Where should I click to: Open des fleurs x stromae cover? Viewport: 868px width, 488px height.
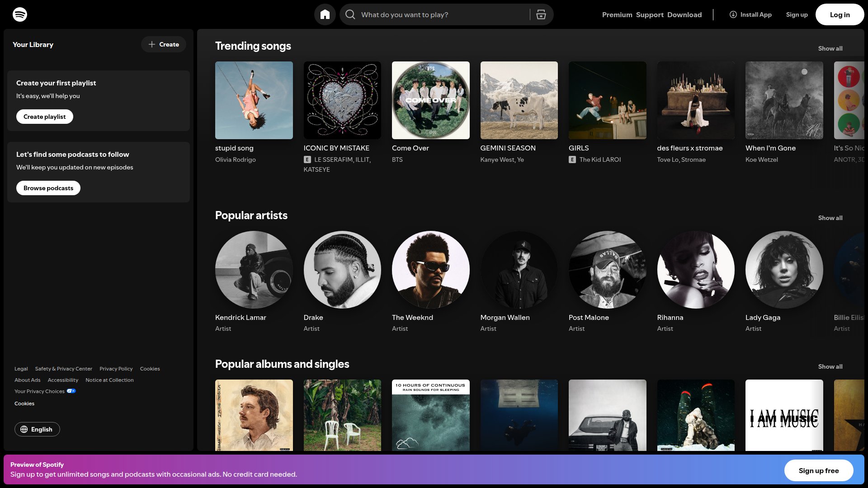coord(696,100)
